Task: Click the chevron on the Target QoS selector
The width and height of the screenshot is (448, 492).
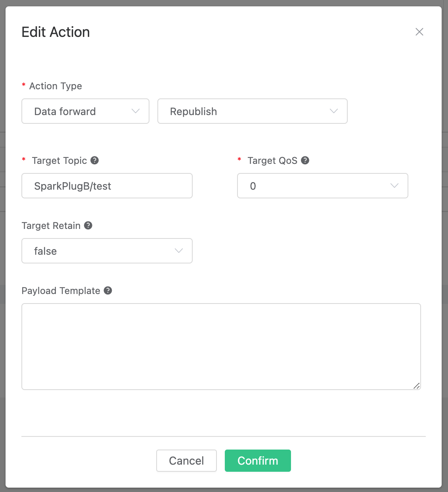Action: 394,186
